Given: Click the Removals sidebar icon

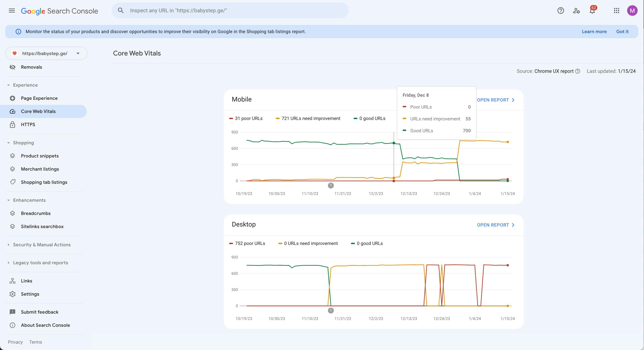Looking at the screenshot, I should [x=12, y=67].
